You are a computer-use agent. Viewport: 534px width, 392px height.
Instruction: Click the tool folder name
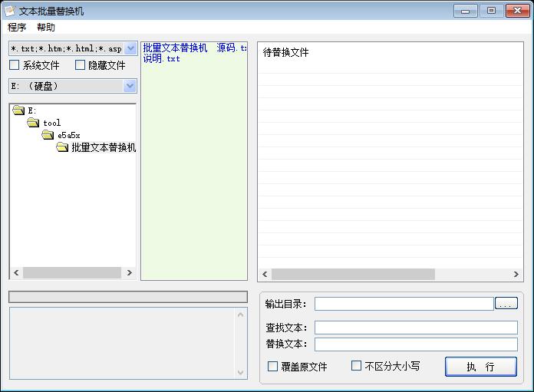click(x=51, y=123)
